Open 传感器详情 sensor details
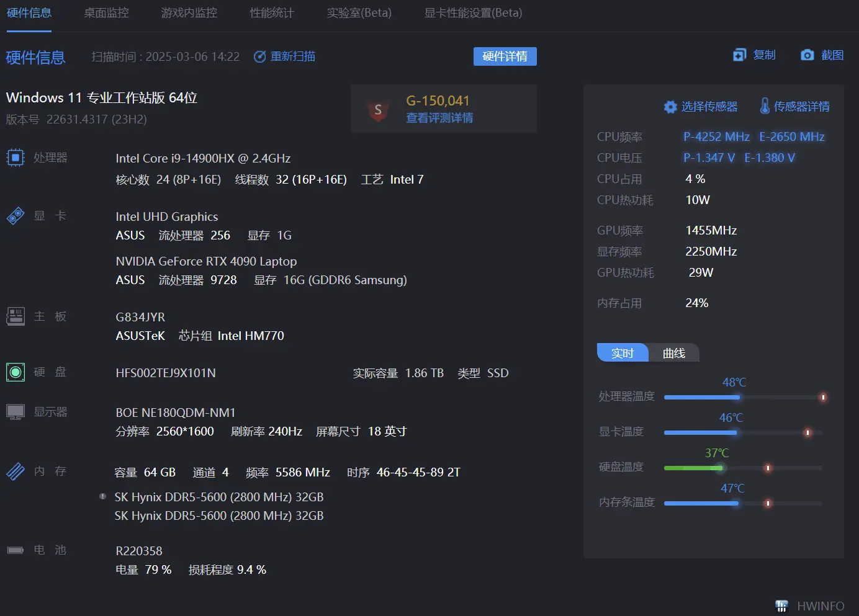Viewport: 859px width, 616px height. coord(802,107)
